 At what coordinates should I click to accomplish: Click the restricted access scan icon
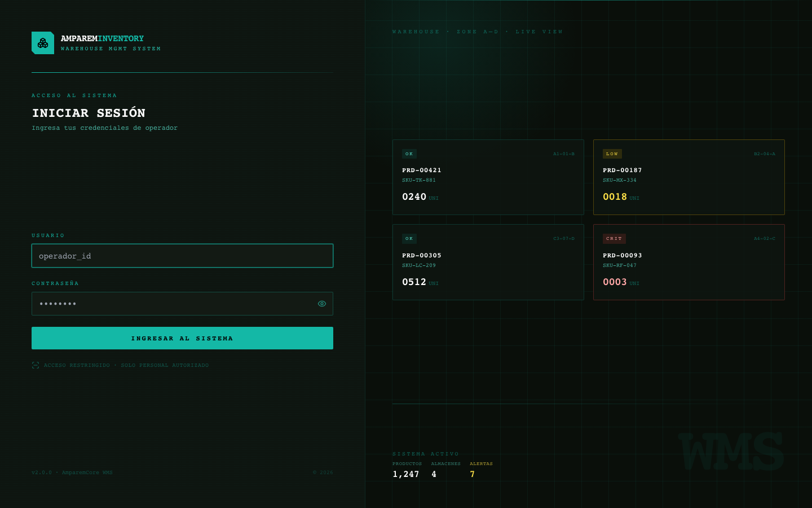36,365
